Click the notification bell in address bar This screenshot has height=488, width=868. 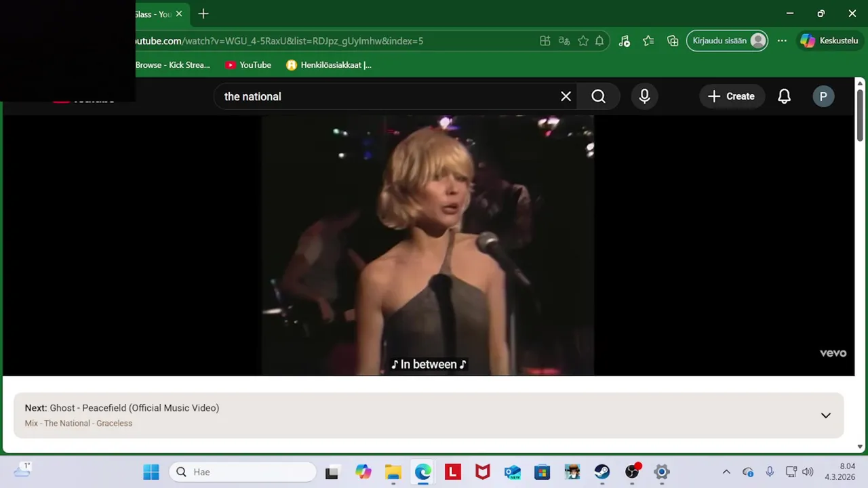point(599,41)
